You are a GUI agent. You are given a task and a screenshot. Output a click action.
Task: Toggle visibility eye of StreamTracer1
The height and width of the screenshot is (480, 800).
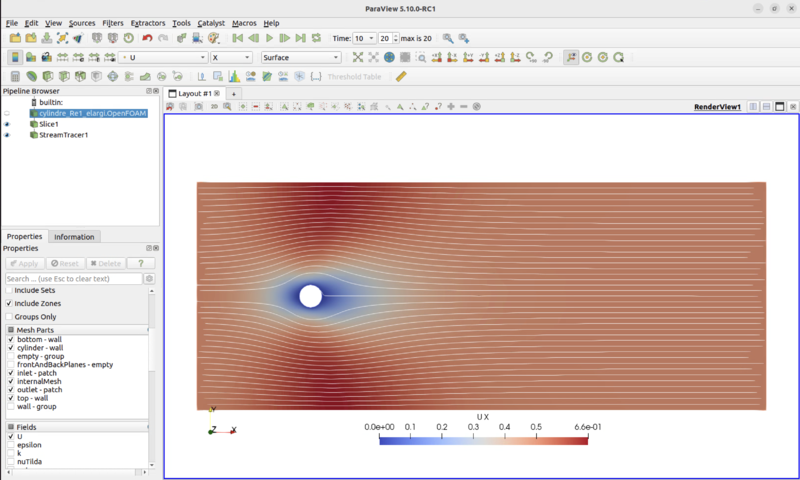click(7, 135)
